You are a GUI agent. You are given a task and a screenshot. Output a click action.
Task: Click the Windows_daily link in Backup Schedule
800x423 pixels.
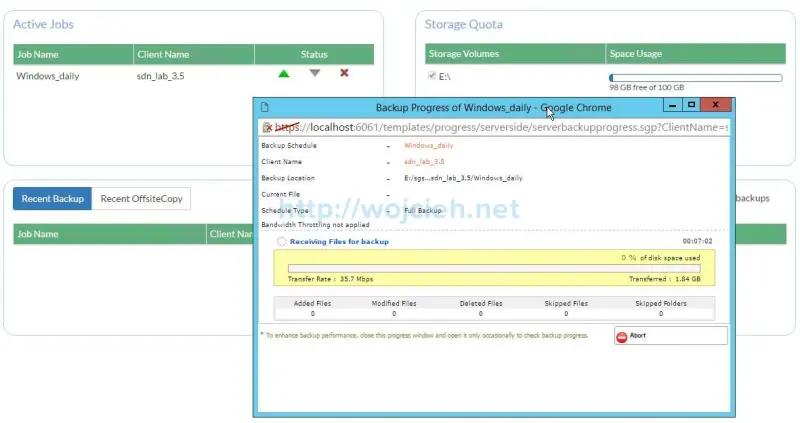pos(429,145)
